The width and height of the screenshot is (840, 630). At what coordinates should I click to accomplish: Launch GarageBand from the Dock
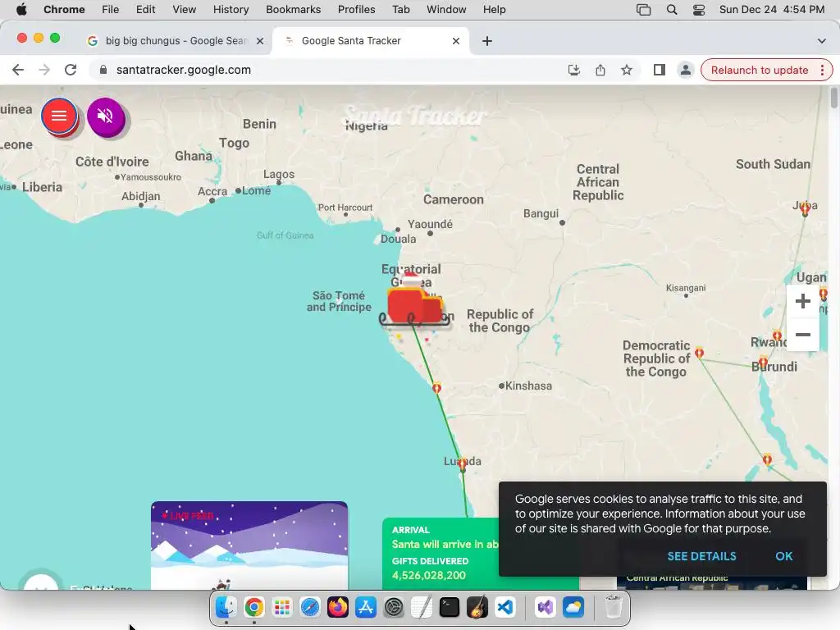tap(477, 608)
